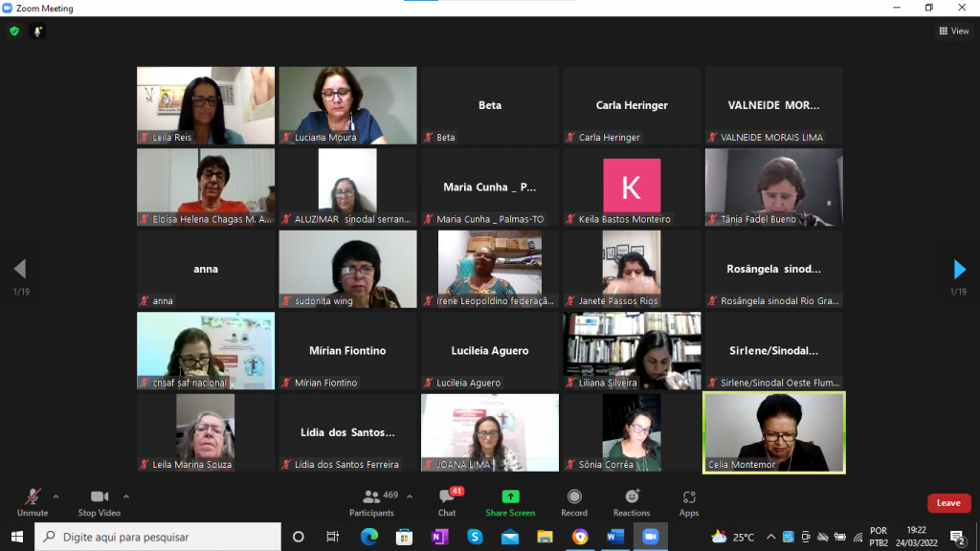Click the muted microphone indicator at top left

click(x=38, y=31)
